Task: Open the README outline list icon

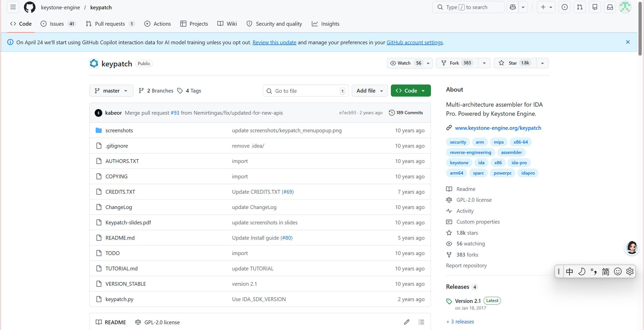Action: click(421, 322)
